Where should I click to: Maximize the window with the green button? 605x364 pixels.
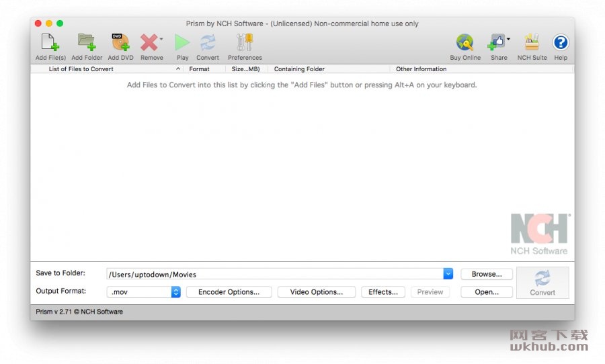coord(60,24)
